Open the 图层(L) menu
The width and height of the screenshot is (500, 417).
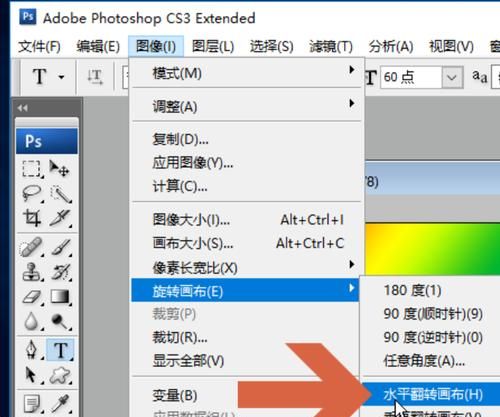coord(213,46)
